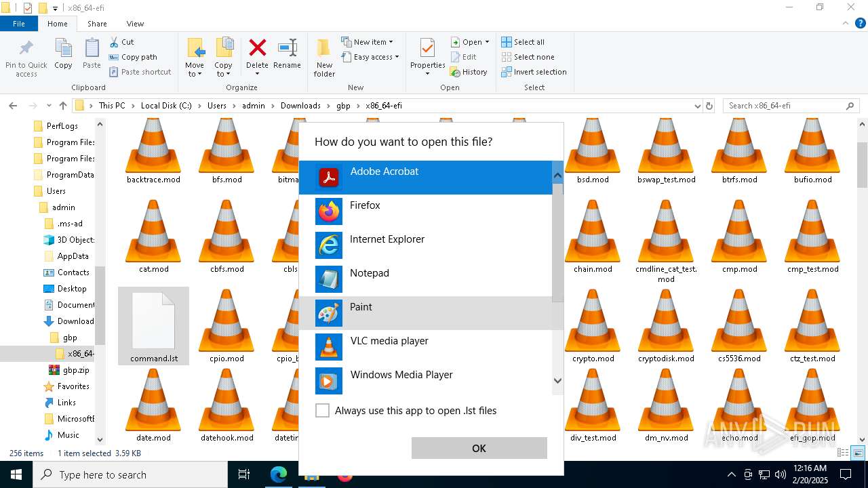Click Copy path in the ribbon

click(133, 57)
